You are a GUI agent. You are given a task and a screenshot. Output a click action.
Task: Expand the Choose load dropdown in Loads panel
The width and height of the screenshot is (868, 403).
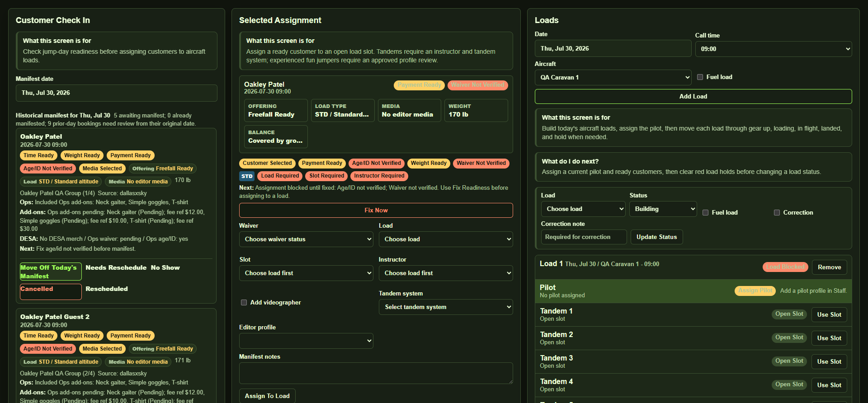pyautogui.click(x=583, y=209)
